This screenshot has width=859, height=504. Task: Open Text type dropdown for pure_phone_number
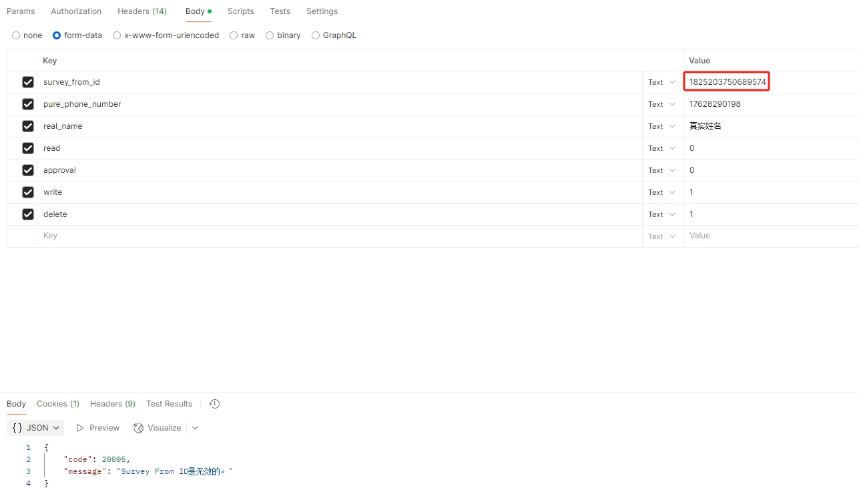(x=661, y=104)
